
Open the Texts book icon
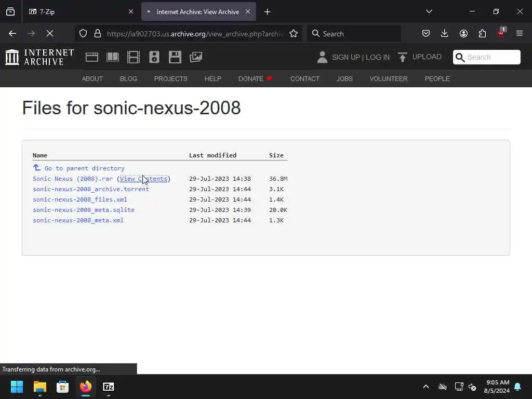click(x=113, y=57)
